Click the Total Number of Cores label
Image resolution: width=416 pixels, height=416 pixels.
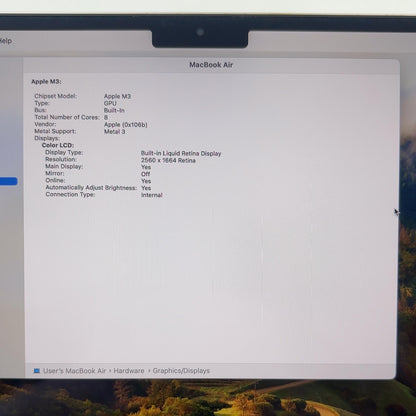[67, 117]
